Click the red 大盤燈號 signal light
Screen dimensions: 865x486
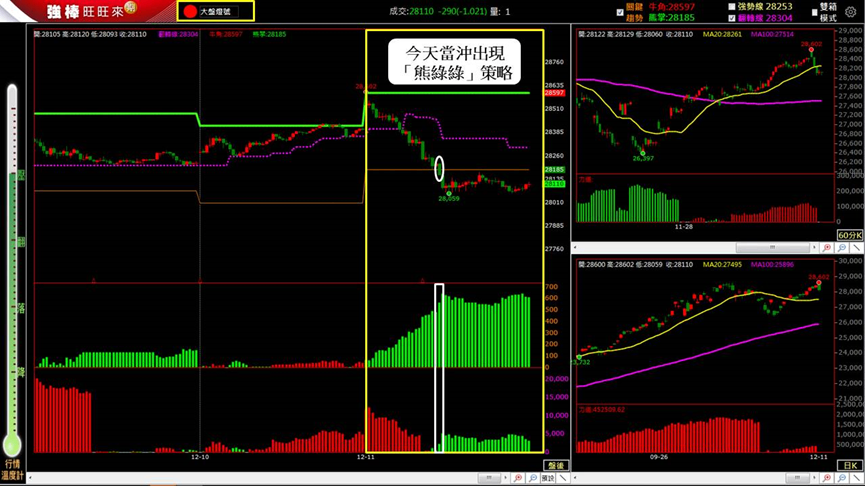tap(190, 12)
